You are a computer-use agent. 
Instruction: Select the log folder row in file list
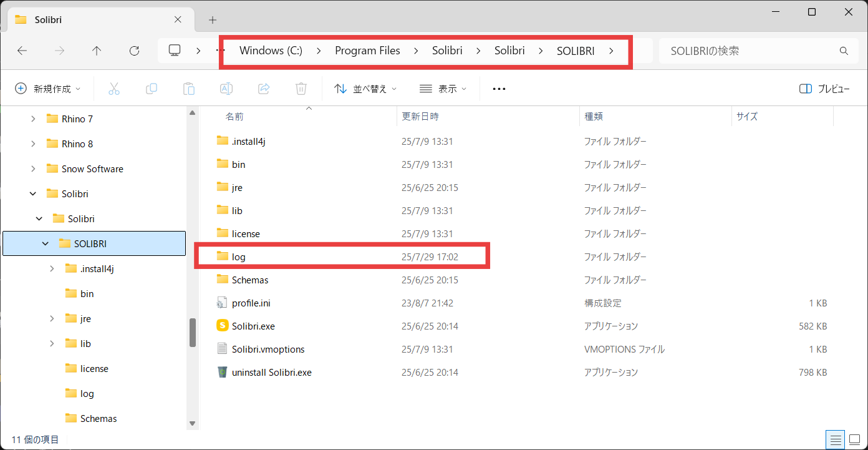pyautogui.click(x=342, y=257)
